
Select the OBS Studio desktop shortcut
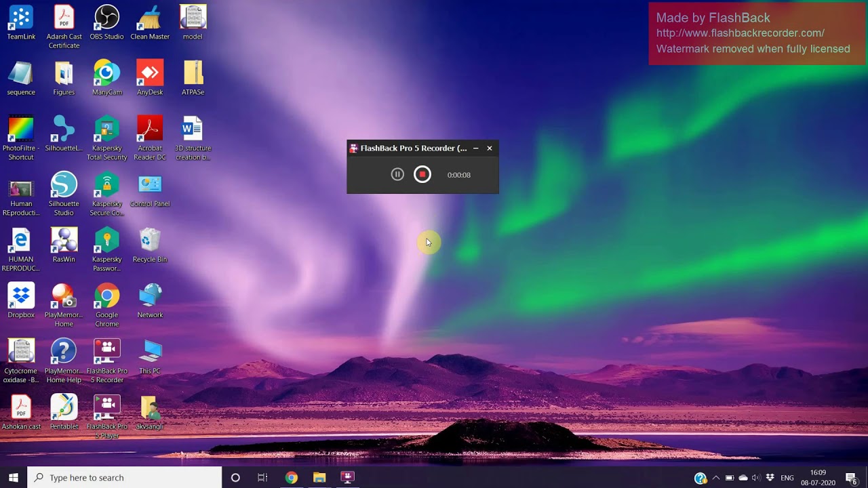[106, 23]
